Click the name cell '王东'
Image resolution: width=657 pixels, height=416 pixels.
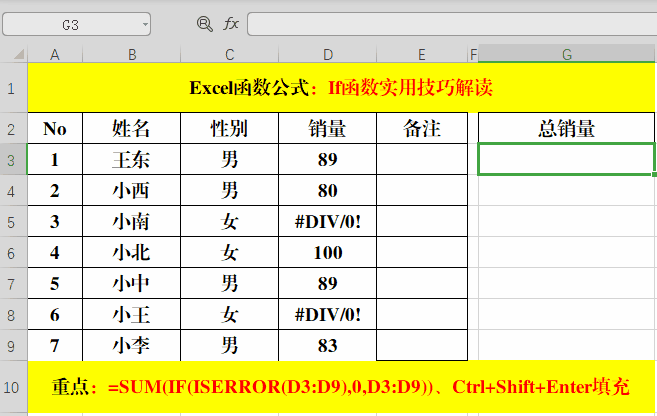(132, 159)
